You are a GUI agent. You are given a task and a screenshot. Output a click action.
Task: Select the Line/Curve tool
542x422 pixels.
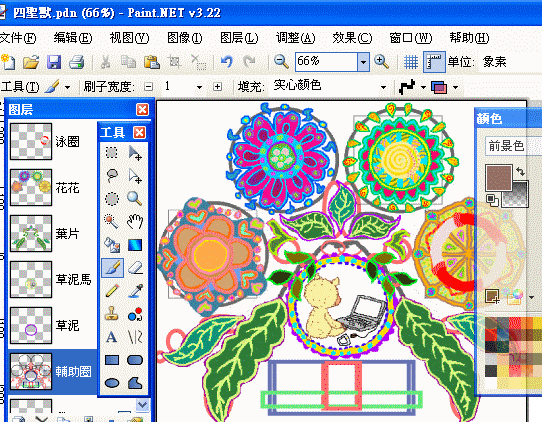pos(135,337)
